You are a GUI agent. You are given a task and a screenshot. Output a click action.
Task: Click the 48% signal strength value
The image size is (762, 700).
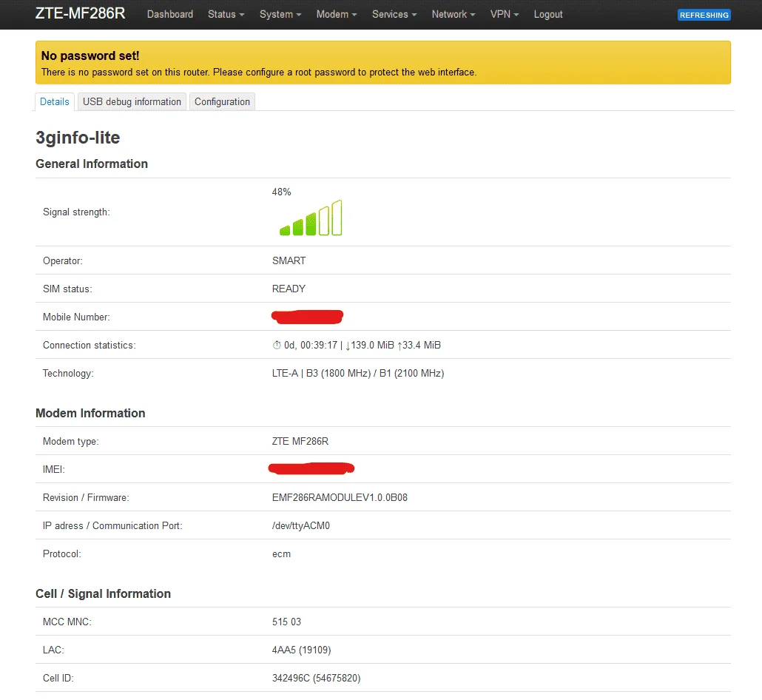point(281,192)
